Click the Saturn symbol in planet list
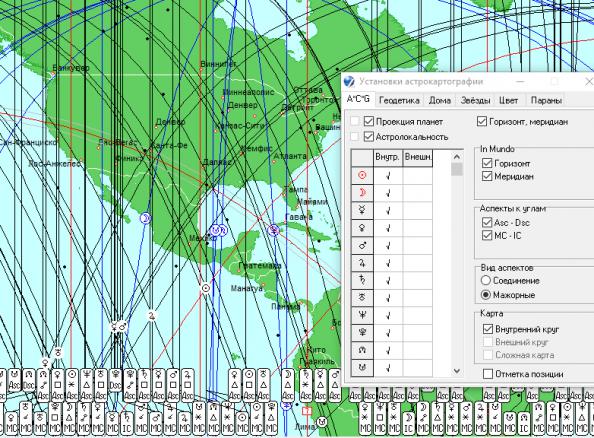Image resolution: width=594 pixels, height=438 pixels. (x=362, y=280)
